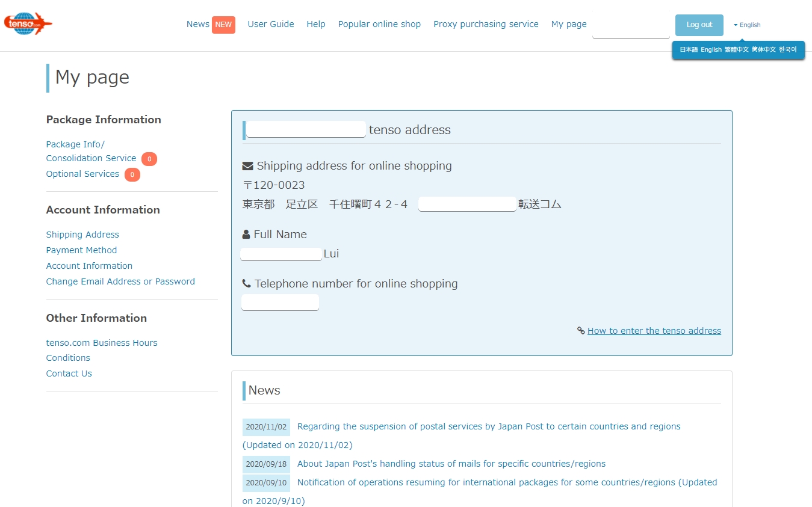
Task: Open News in the top navigation
Action: (x=198, y=24)
